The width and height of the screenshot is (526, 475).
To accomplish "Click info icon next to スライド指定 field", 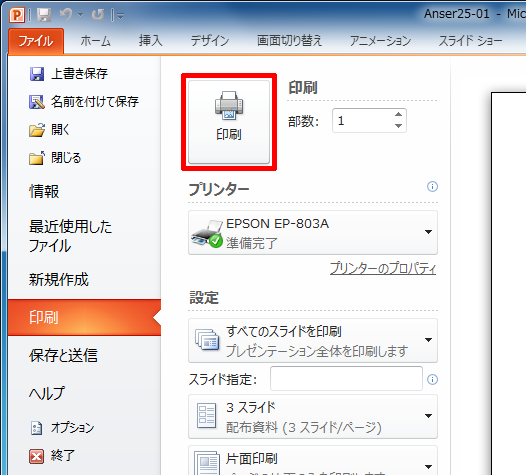I will pos(432,379).
